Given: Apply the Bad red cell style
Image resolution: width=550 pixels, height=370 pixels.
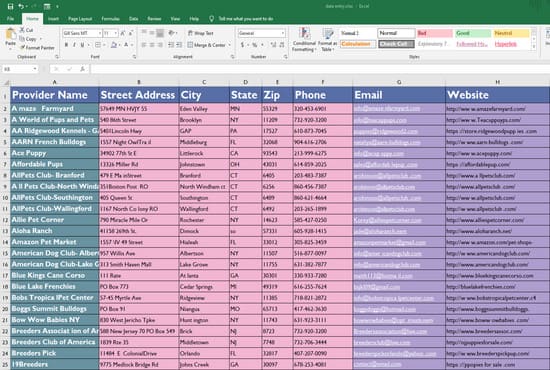Looking at the screenshot, I should pyautogui.click(x=435, y=33).
